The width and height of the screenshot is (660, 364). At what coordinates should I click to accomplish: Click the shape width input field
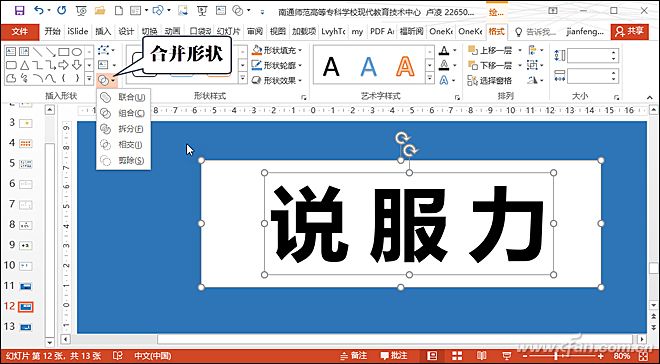(593, 76)
